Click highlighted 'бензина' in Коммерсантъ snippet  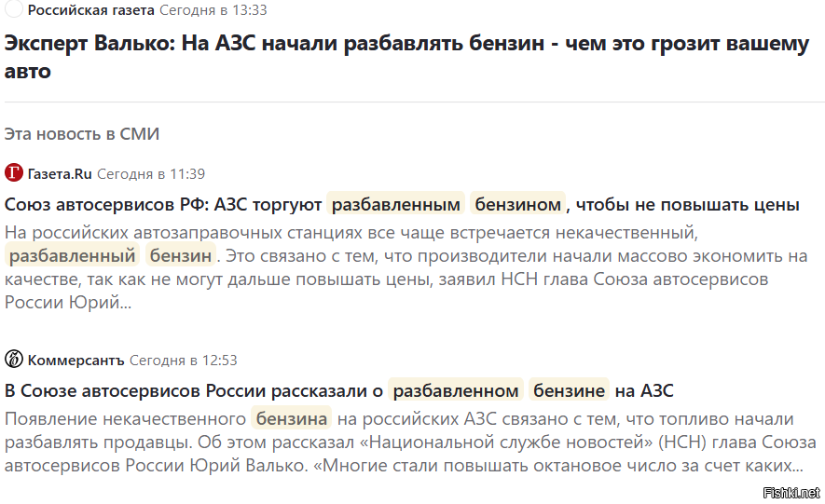pos(292,418)
